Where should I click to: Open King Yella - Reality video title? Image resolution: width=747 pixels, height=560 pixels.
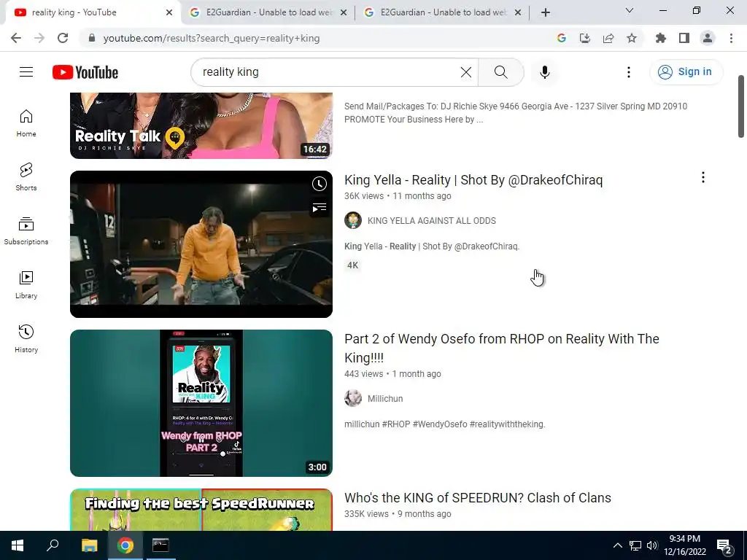click(x=473, y=180)
